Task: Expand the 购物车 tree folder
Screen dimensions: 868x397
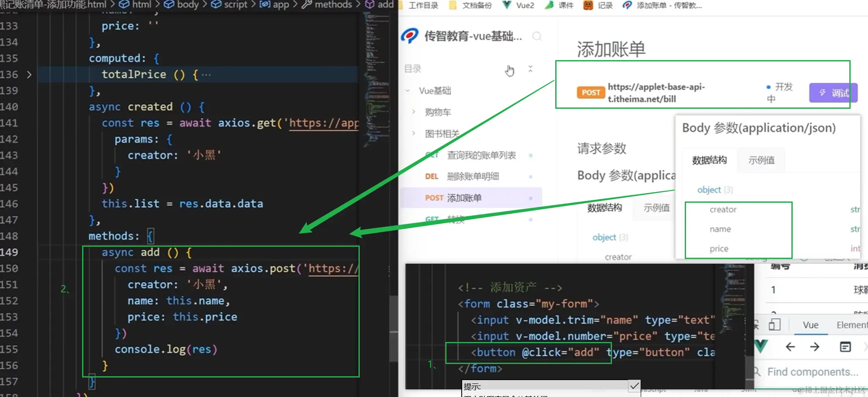Action: pyautogui.click(x=414, y=112)
